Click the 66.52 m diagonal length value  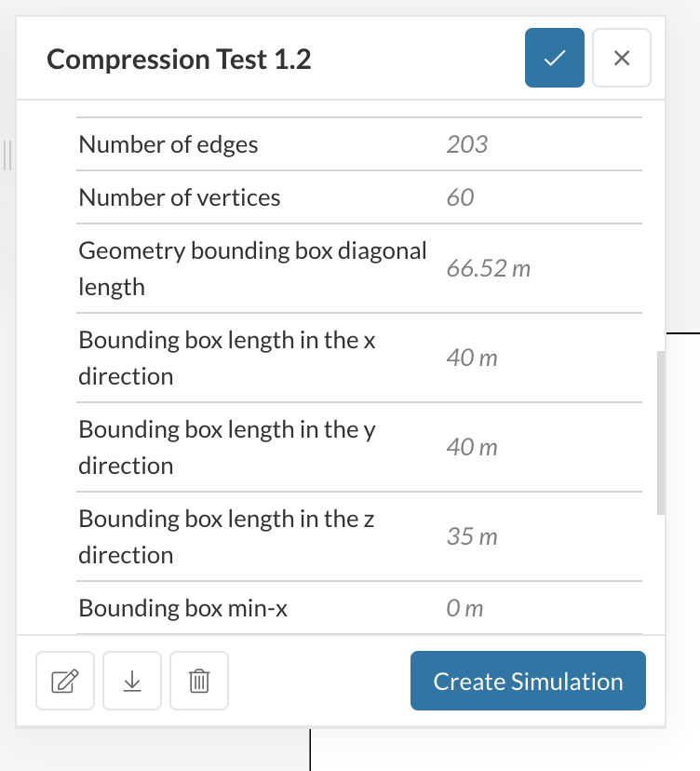(489, 269)
